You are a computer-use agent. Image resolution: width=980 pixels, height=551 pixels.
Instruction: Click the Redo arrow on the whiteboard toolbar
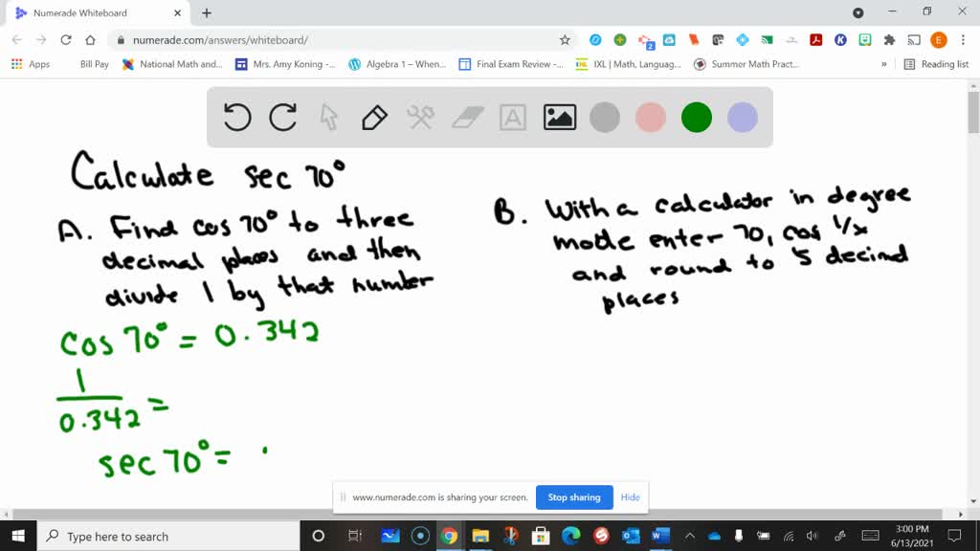click(x=282, y=117)
